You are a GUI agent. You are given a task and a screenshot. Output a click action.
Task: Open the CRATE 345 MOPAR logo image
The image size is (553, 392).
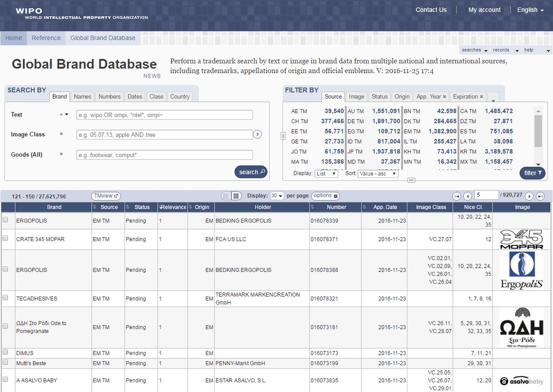pos(522,240)
